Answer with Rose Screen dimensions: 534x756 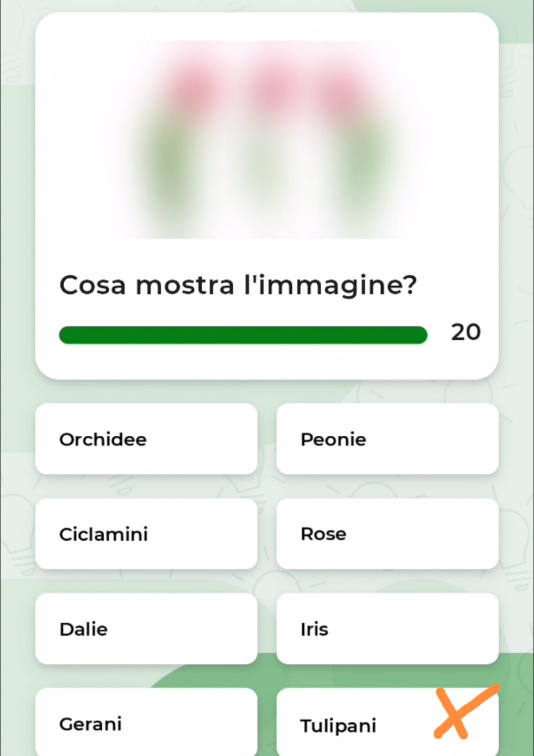click(x=387, y=534)
